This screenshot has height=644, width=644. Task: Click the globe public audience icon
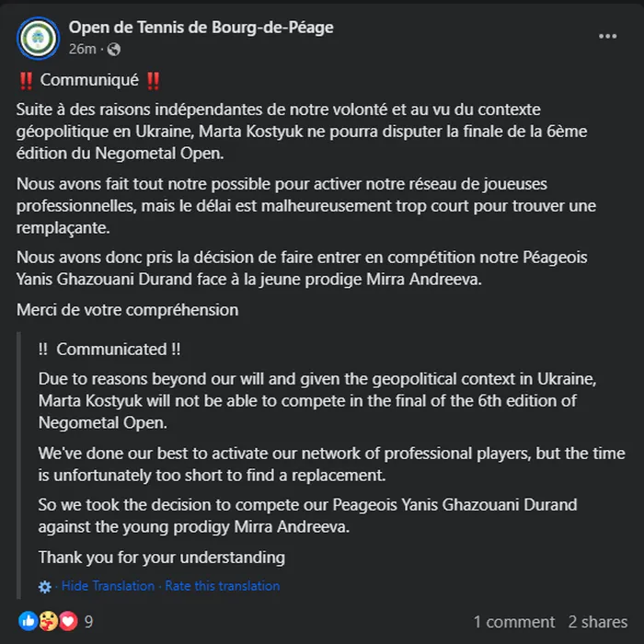tap(113, 49)
